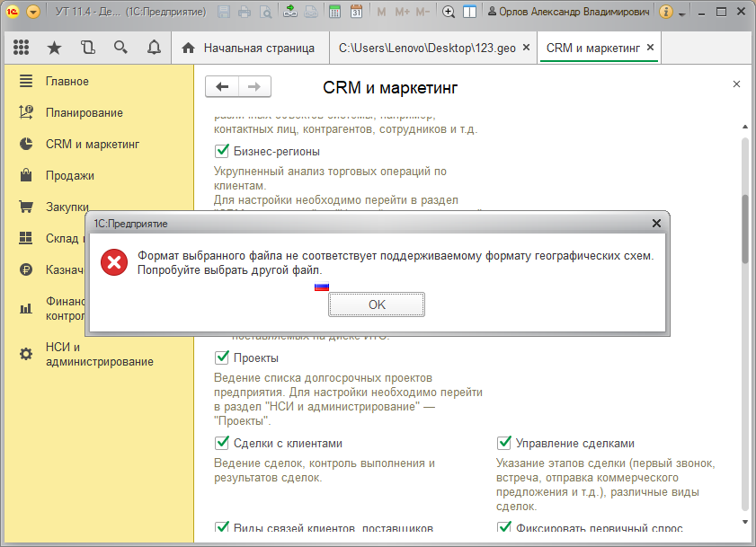Close the CRM и маркетинг form page
This screenshot has height=547, width=756.
[736, 84]
